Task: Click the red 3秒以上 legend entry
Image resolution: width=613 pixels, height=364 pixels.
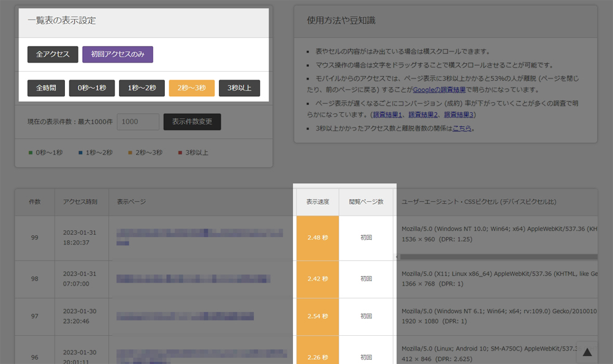Action: coord(193,153)
